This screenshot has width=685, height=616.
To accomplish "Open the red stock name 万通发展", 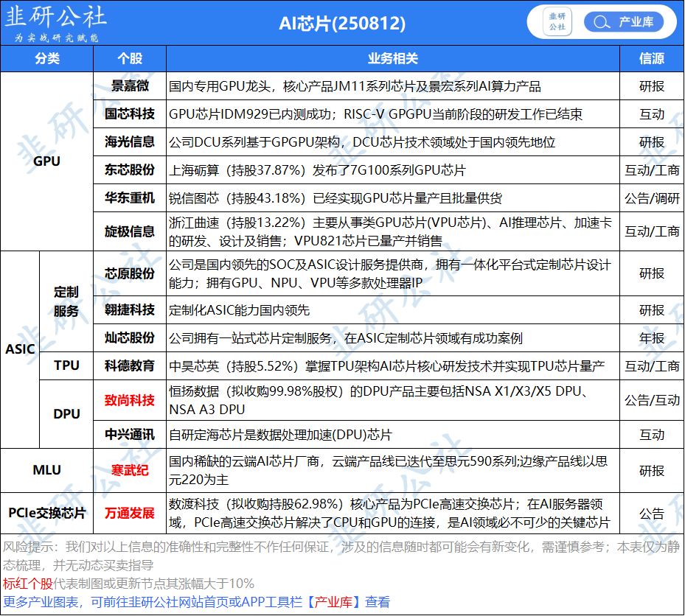I will 130,513.
